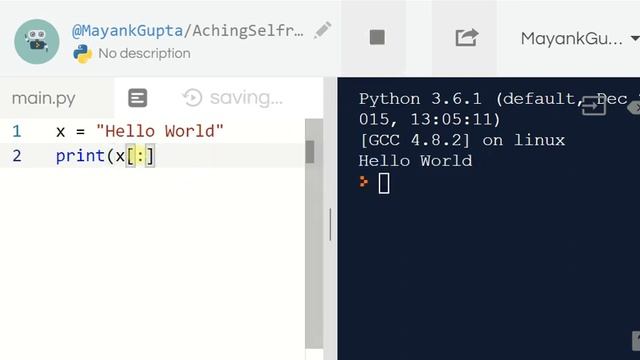
Task: Click the code formatter icon
Action: click(x=138, y=98)
